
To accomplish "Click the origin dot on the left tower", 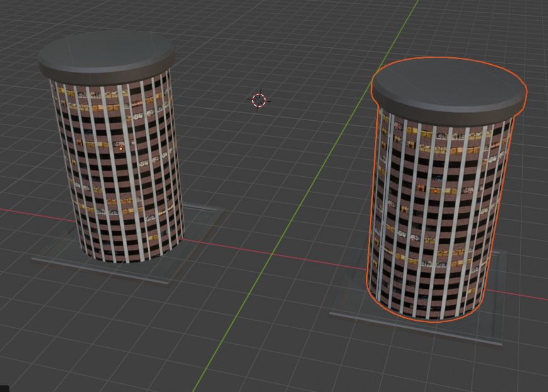I will tap(121, 148).
